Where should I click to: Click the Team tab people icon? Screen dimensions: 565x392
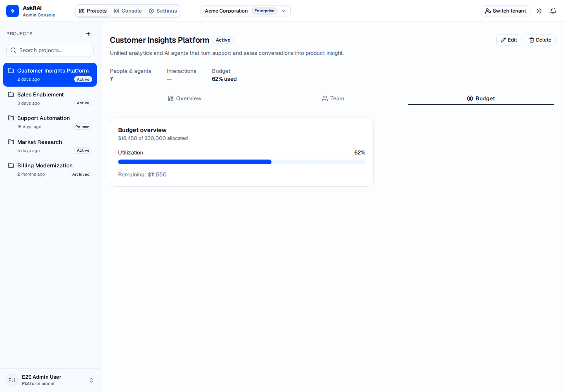click(325, 98)
